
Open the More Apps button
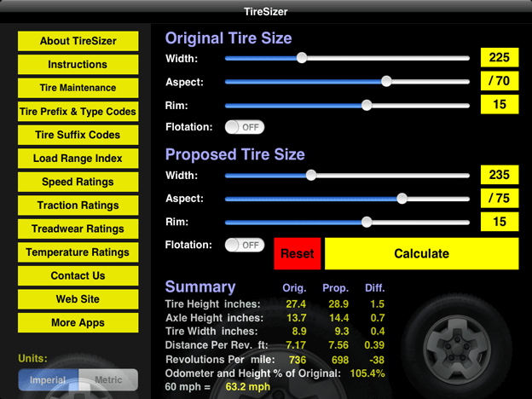[78, 322]
